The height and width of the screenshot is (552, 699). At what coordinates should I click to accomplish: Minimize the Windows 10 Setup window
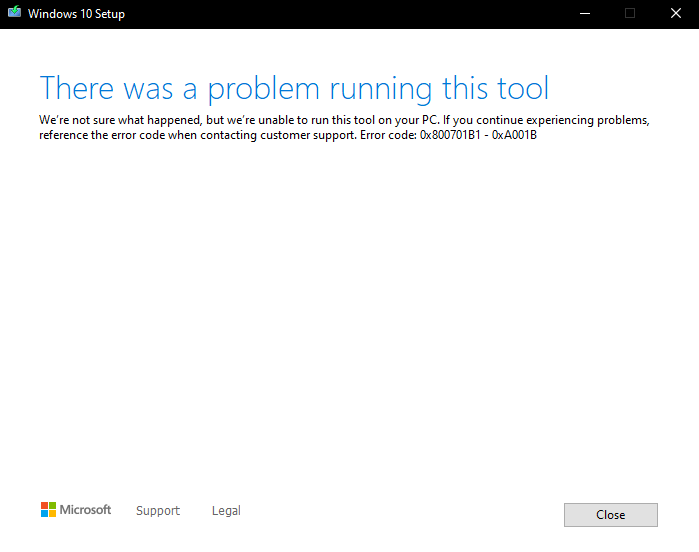tap(583, 13)
